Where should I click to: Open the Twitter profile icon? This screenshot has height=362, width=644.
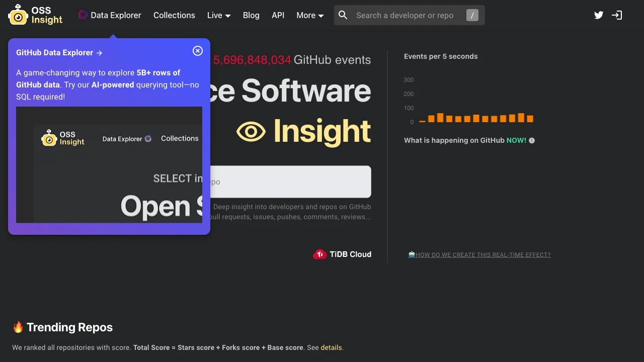tap(598, 15)
